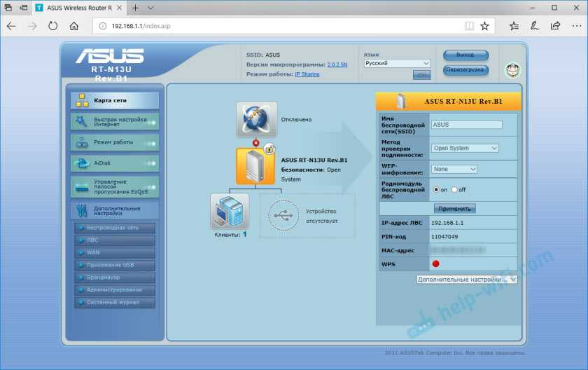
Task: Click the Перезагрузка reboot button
Action: 465,70
